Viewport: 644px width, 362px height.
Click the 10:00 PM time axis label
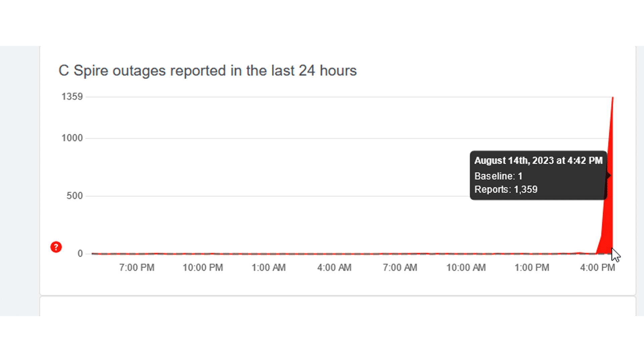pyautogui.click(x=203, y=267)
